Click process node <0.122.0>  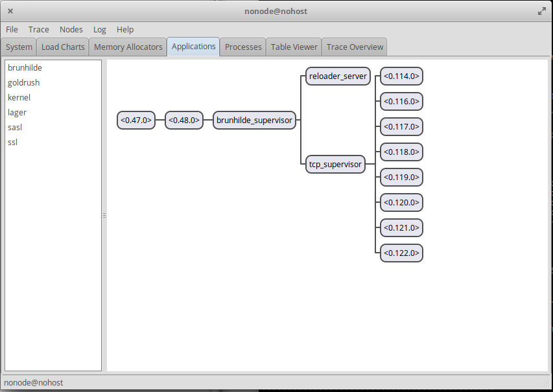point(401,253)
